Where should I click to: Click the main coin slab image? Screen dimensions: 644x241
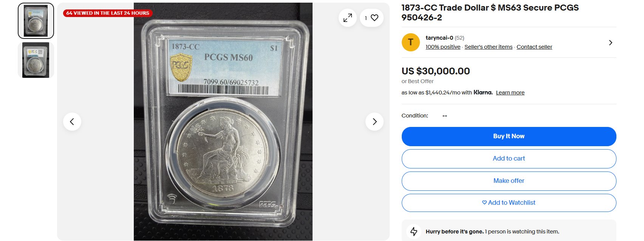(x=223, y=122)
